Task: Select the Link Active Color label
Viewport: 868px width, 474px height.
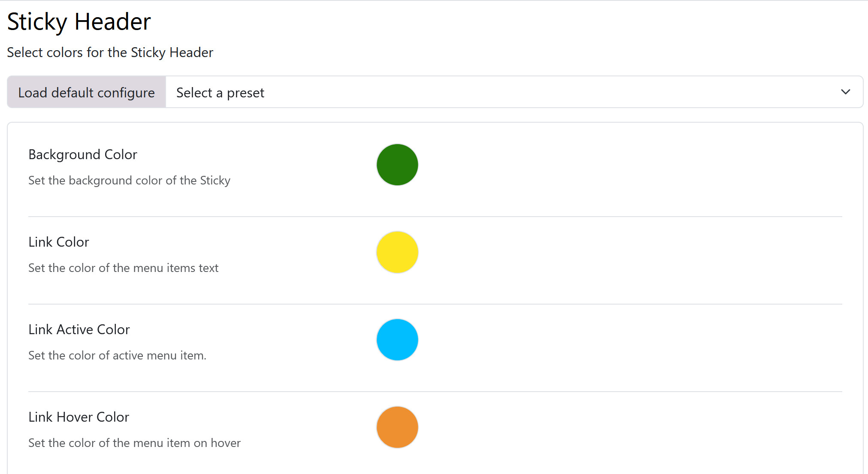Action: (79, 329)
